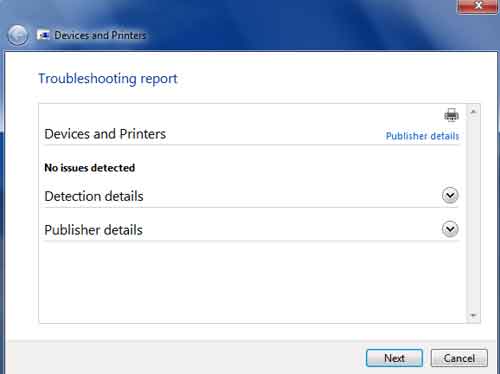Viewport: 500px width, 374px height.
Task: Click the blank footer bar beside Next
Action: (187, 358)
